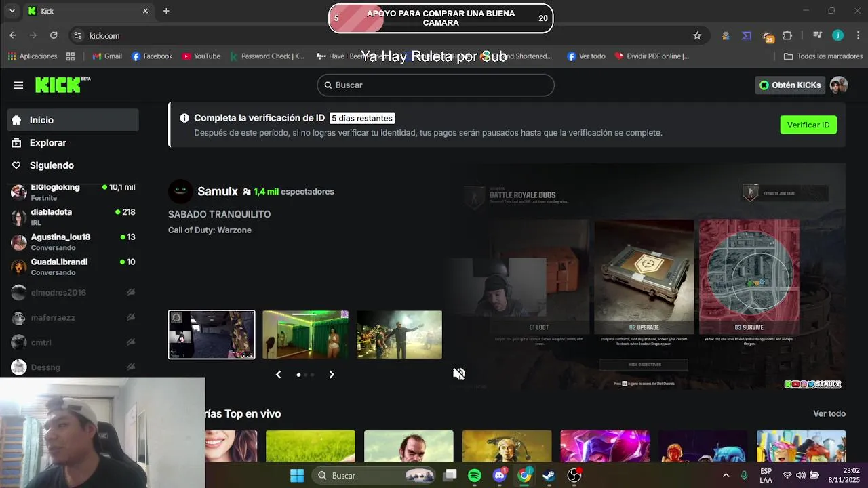Click the purple sigma extension icon
Screen dimensions: 868x488
(747, 35)
